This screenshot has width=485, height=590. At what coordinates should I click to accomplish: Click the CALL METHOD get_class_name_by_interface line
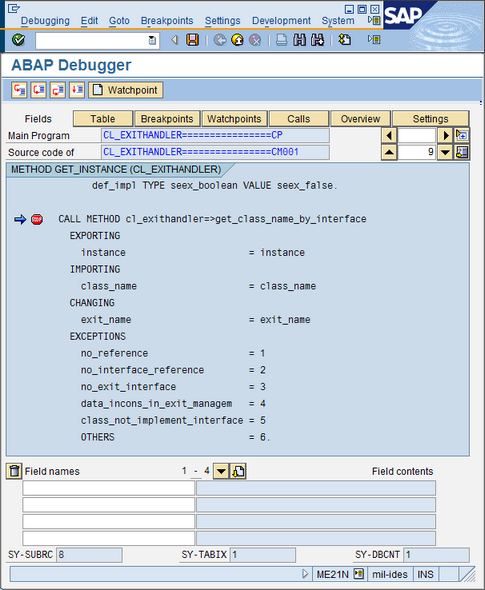click(212, 219)
